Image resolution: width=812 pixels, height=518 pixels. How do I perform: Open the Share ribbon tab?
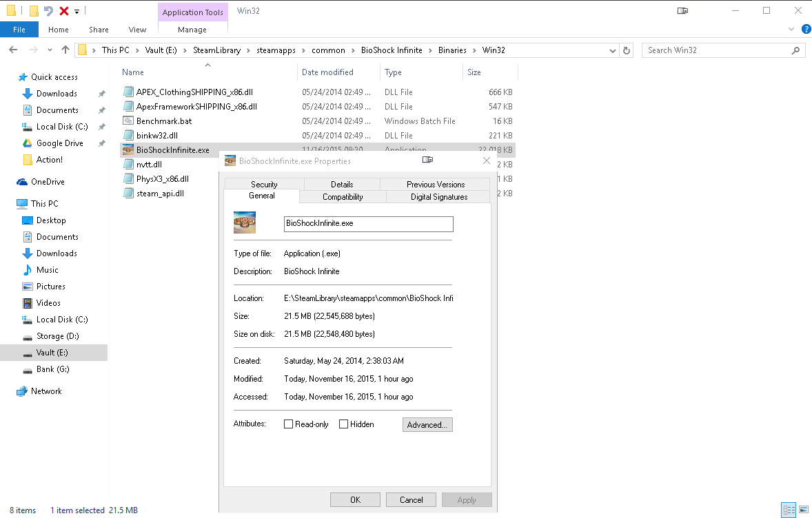(x=99, y=30)
